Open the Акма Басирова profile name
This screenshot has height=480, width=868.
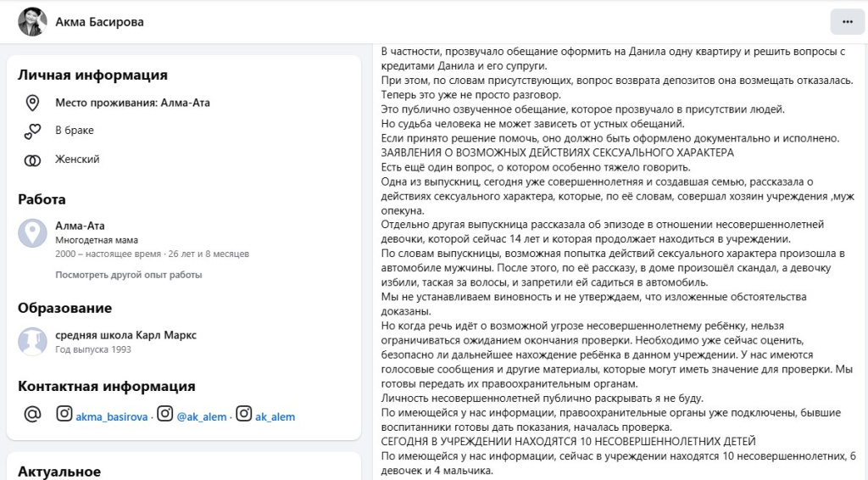[100, 22]
